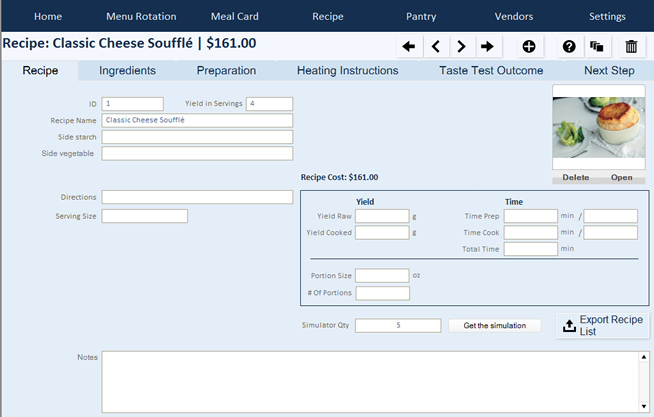Click the Notes scrollbar up arrow
Viewport: 654px width, 417px height.
click(x=644, y=357)
